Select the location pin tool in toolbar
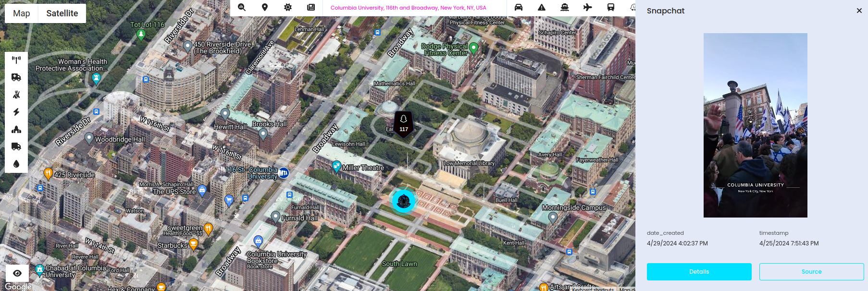Viewport: 868px width, 291px height. [x=265, y=7]
